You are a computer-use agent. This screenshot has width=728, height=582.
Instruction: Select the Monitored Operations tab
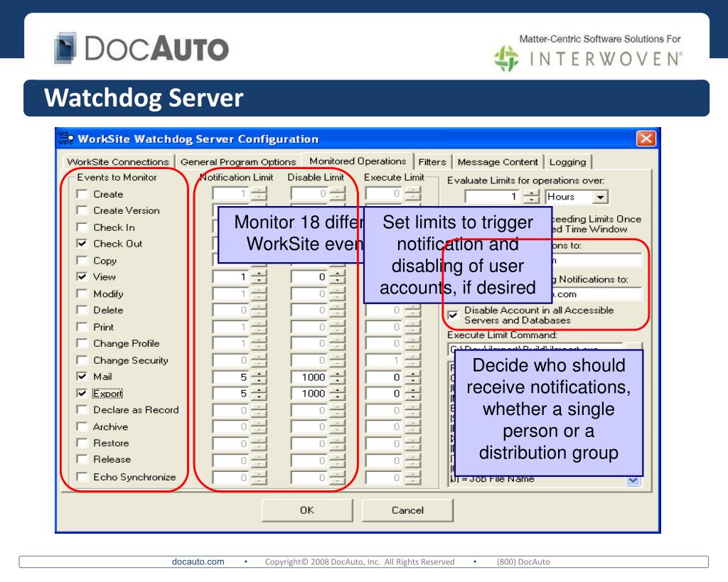(x=358, y=161)
